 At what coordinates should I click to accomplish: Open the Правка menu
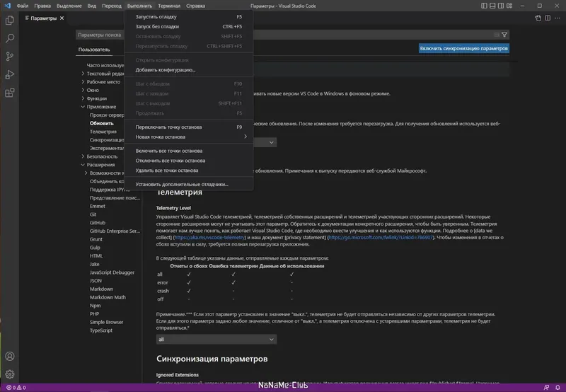coord(42,6)
